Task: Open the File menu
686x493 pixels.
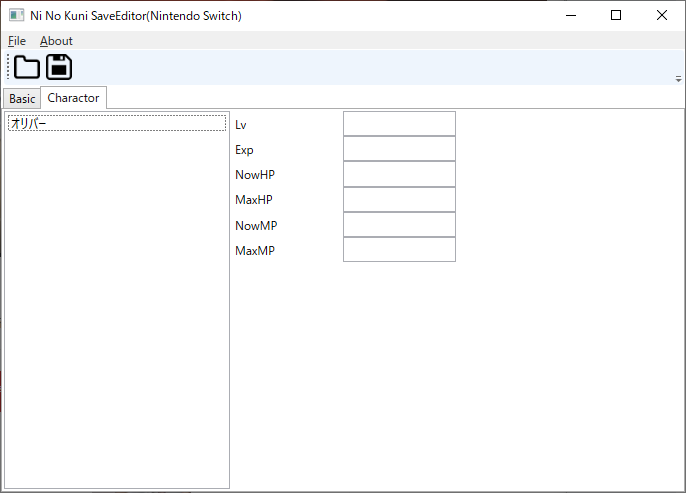Action: point(17,41)
